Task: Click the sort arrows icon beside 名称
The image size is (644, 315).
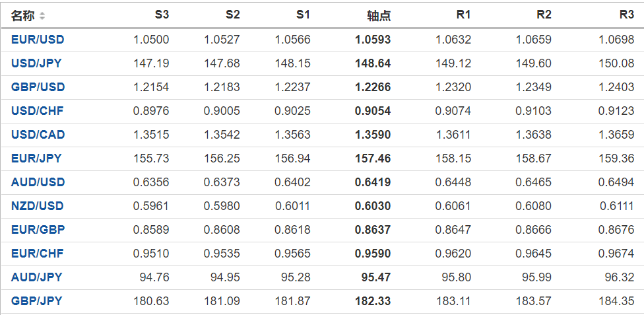Action: [43, 16]
